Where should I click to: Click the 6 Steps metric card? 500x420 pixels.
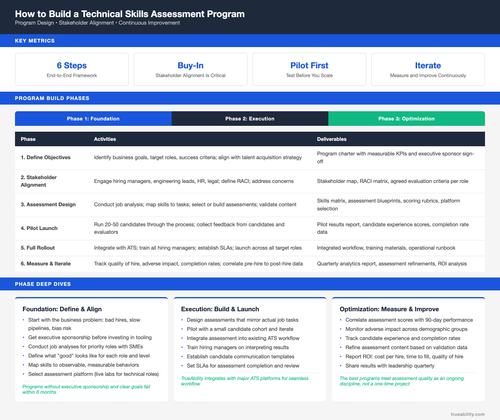click(x=72, y=69)
